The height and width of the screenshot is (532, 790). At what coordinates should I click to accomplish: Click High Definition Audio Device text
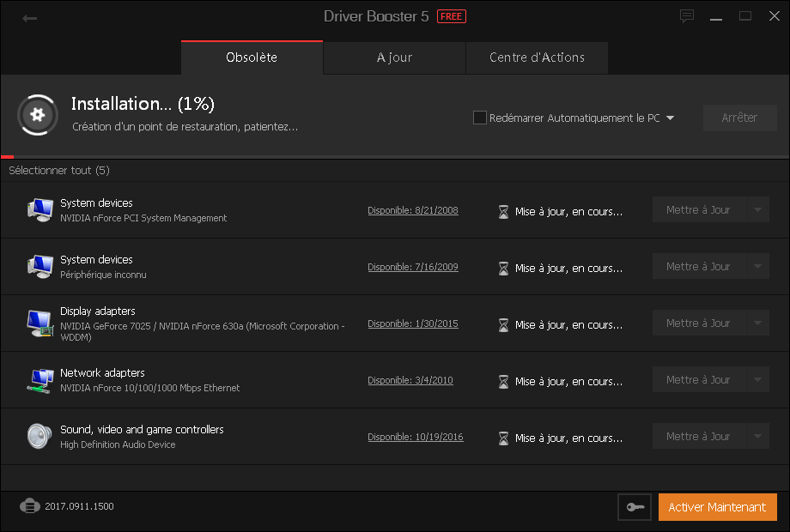click(x=118, y=444)
